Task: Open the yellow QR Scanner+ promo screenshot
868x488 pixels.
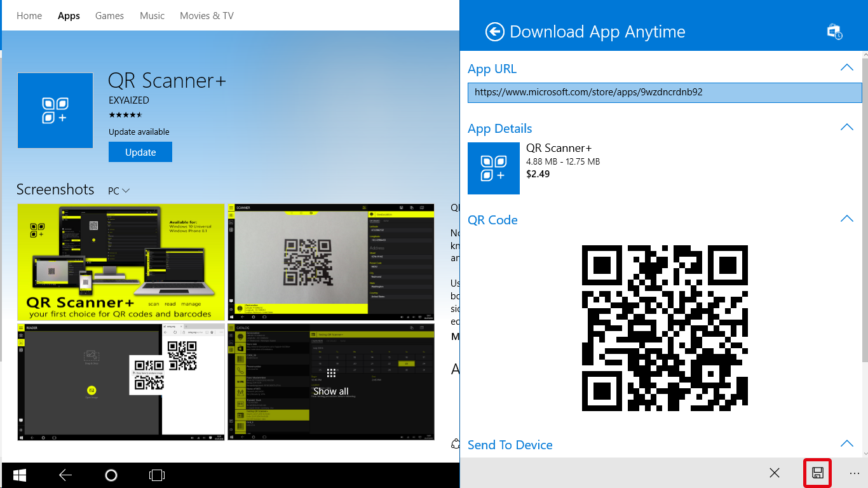Action: tap(121, 262)
